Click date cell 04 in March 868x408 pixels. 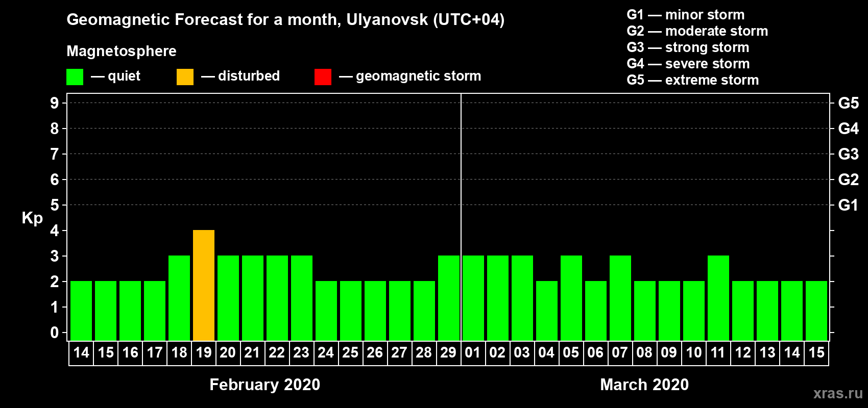[547, 353]
